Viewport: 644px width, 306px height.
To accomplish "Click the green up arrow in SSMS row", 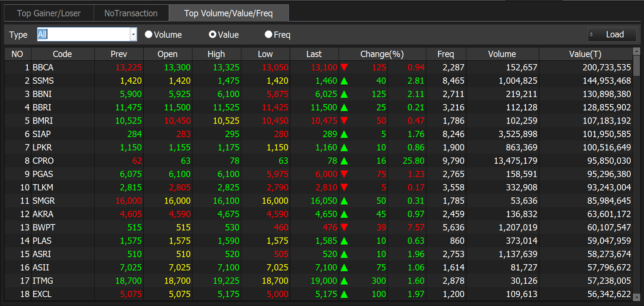I will coord(344,81).
